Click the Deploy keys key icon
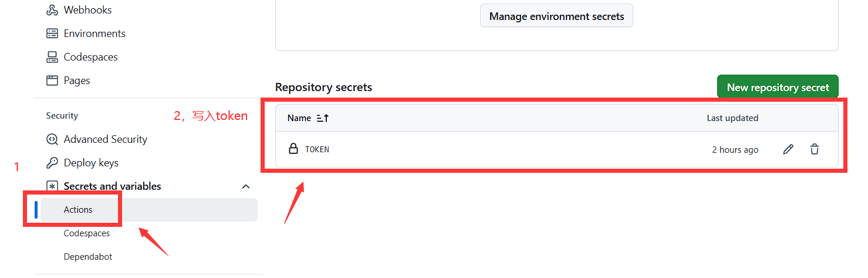Image resolution: width=868 pixels, height=278 pixels. 52,163
